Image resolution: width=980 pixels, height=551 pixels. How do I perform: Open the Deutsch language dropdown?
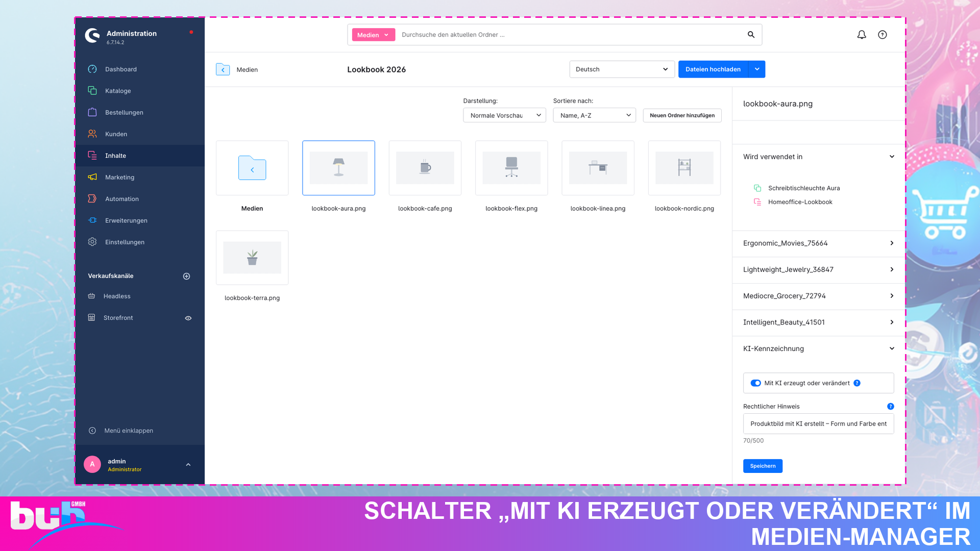622,69
